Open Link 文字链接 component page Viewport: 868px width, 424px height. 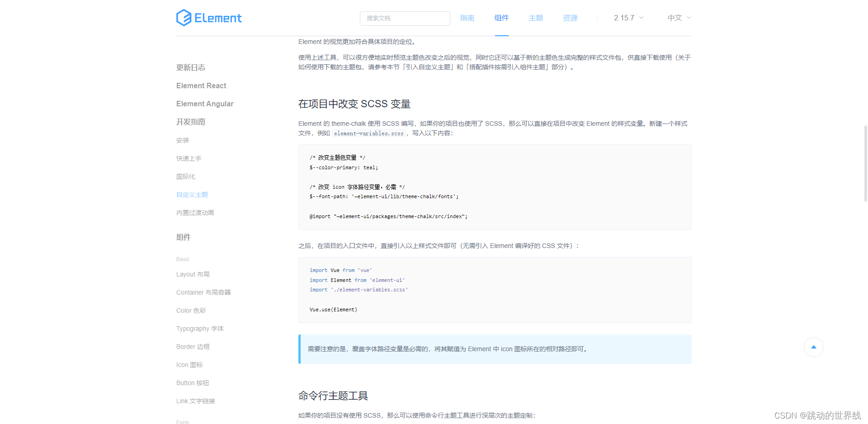point(196,401)
